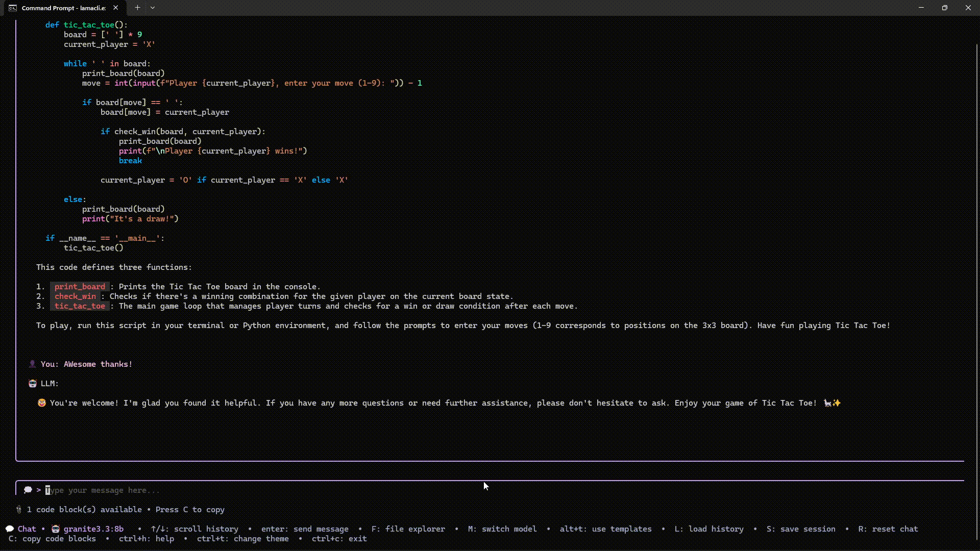Click the speech bubble prompt icon
980x551 pixels.
pos(28,490)
